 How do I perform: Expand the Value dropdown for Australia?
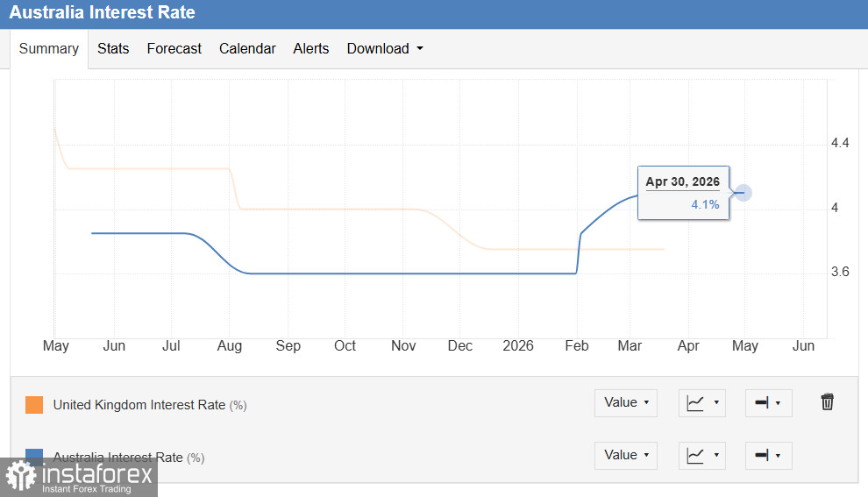point(625,456)
